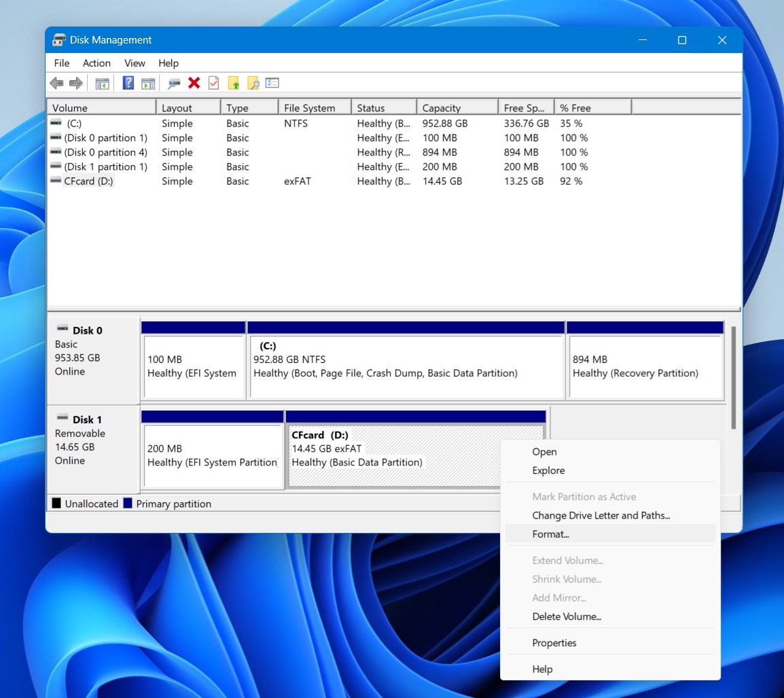Click the folder with magnifier icon
Viewport: 784px width, 698px height.
253,83
